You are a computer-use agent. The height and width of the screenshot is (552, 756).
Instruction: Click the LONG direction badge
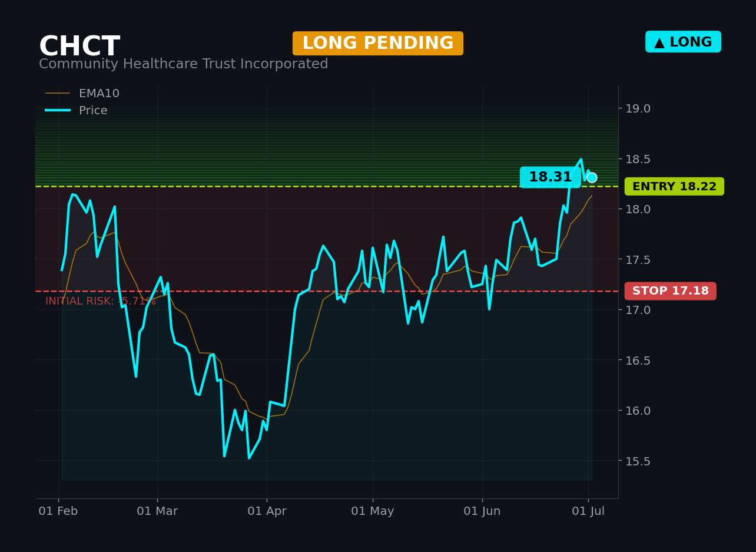[x=683, y=42]
